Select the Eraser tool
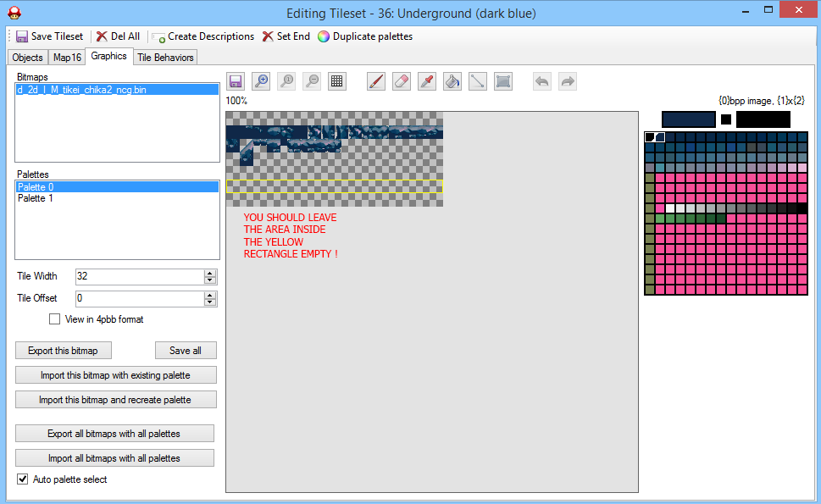Image resolution: width=821 pixels, height=504 pixels. point(402,81)
